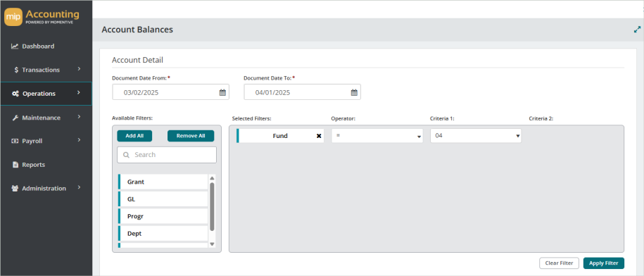Image resolution: width=644 pixels, height=276 pixels.
Task: Click the filter Search input field
Action: tap(167, 155)
